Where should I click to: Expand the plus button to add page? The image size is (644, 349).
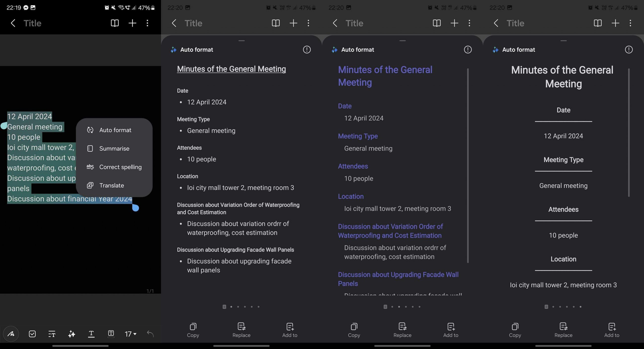[x=133, y=23]
